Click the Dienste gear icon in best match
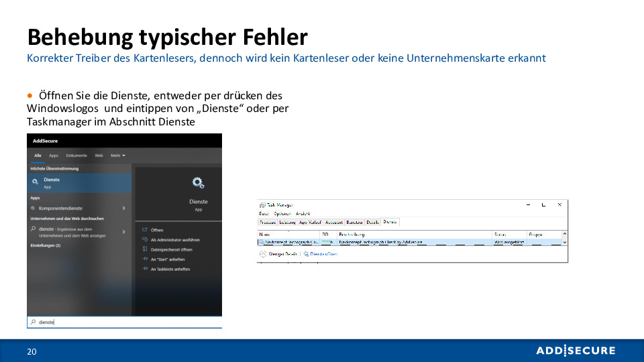 [36, 182]
